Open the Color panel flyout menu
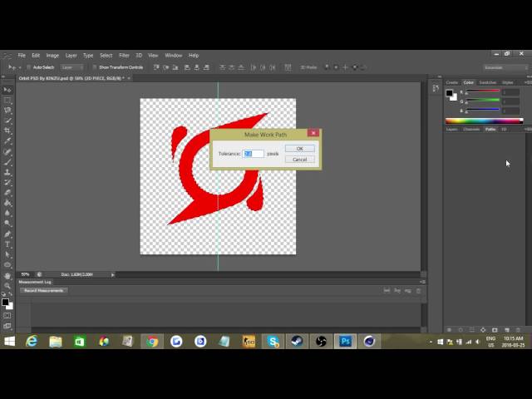 click(x=528, y=82)
